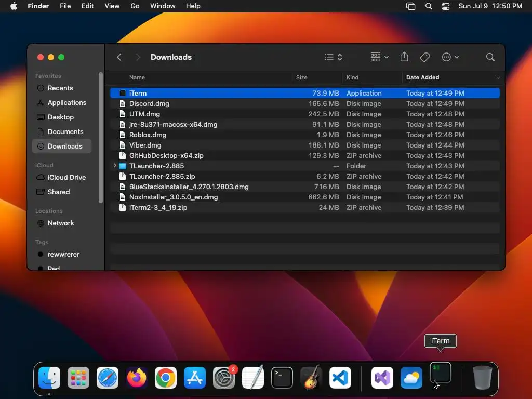
Task: Launch Google Chrome from the Dock
Action: (x=166, y=378)
